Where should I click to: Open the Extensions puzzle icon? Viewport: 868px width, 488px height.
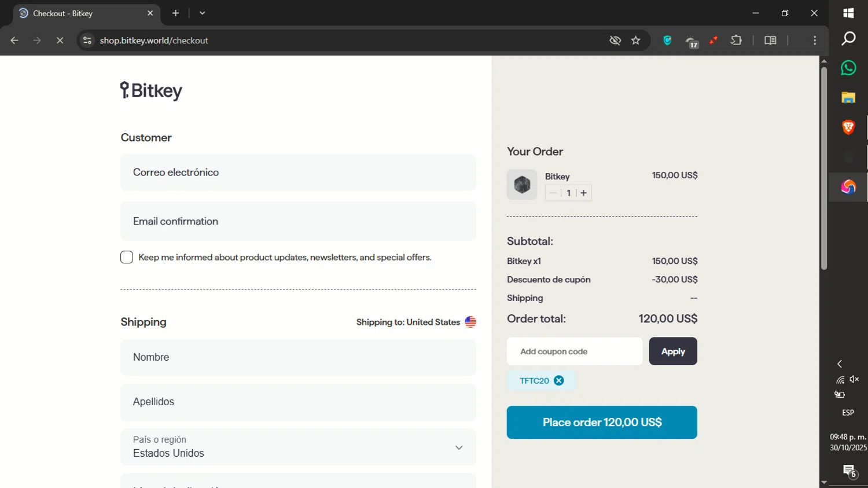pos(736,41)
